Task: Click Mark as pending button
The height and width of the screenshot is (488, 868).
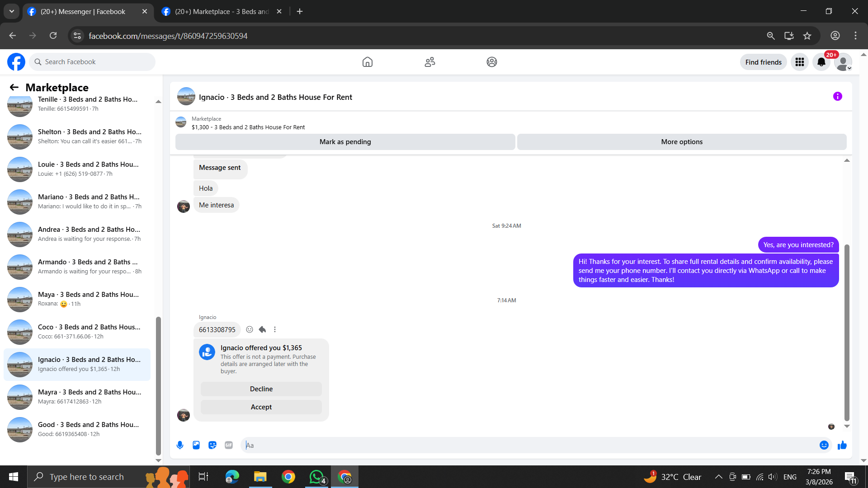Action: click(345, 142)
